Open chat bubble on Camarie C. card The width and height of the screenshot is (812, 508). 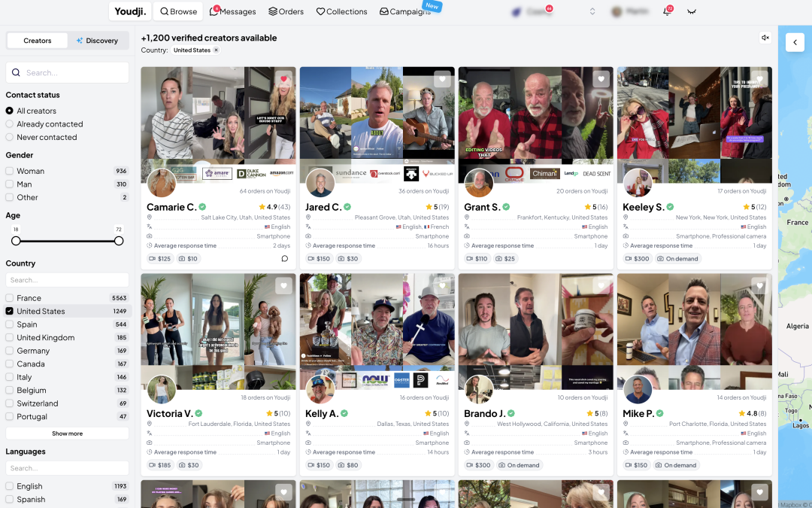coord(285,259)
